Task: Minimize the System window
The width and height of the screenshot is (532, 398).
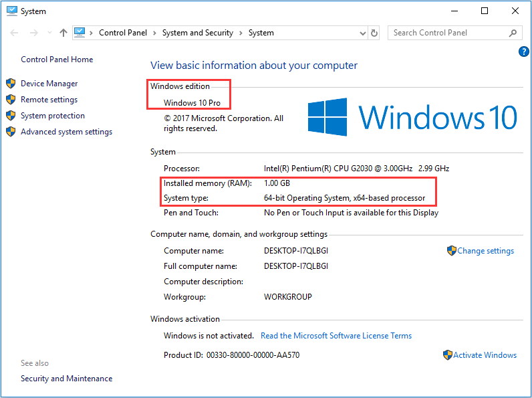Action: pos(454,11)
